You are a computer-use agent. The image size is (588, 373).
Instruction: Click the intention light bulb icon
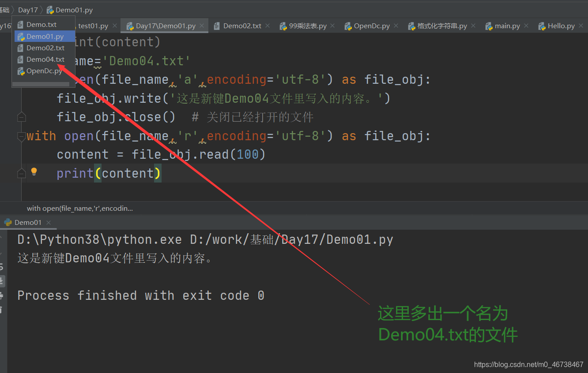[34, 172]
